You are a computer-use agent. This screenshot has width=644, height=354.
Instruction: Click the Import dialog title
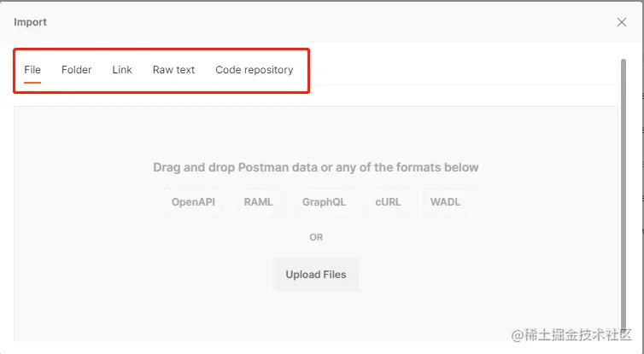click(31, 22)
